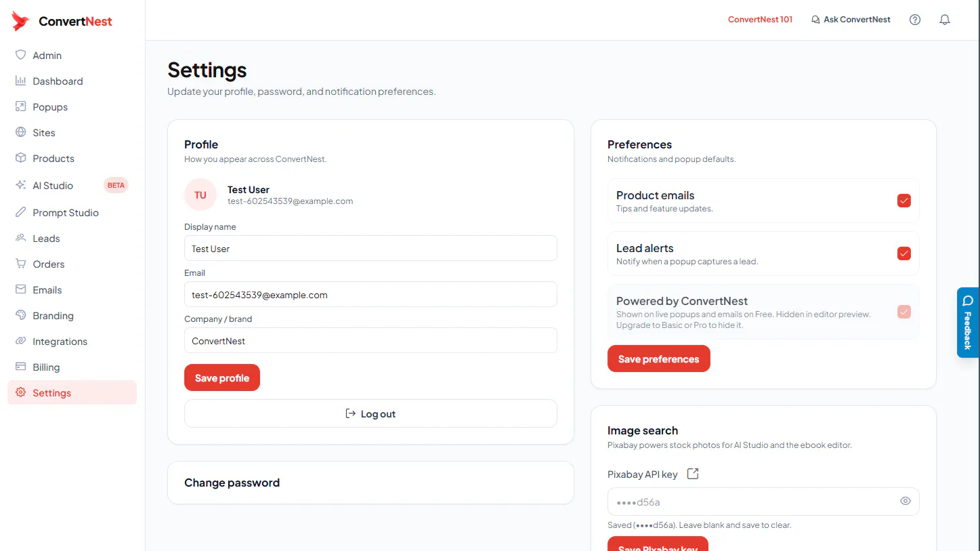Viewport: 980px width, 551px height.
Task: Open the Feedback side tab
Action: point(968,323)
